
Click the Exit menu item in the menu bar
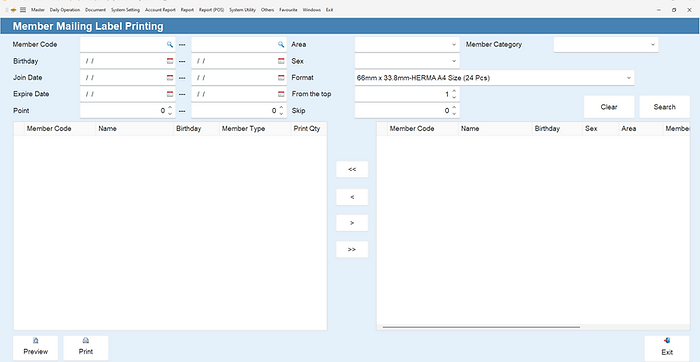(x=329, y=10)
